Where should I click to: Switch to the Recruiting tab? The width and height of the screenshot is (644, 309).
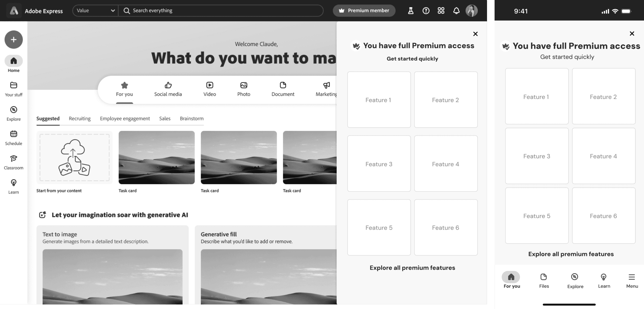tap(79, 119)
